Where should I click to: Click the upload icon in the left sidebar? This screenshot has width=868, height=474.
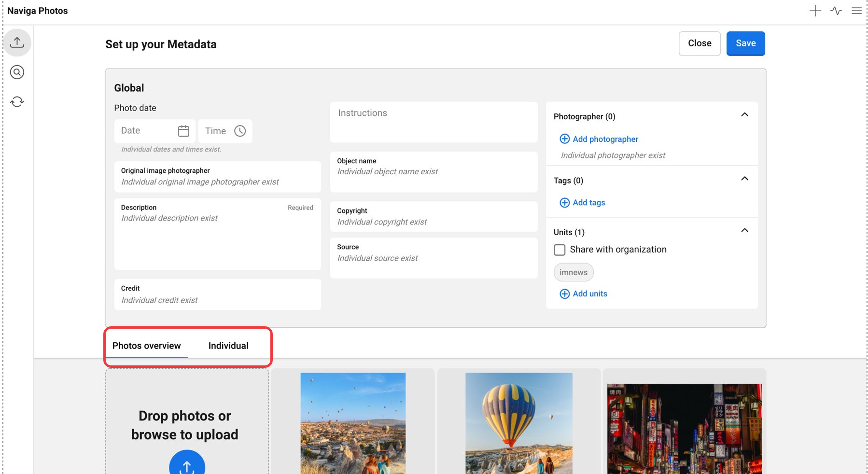tap(17, 42)
